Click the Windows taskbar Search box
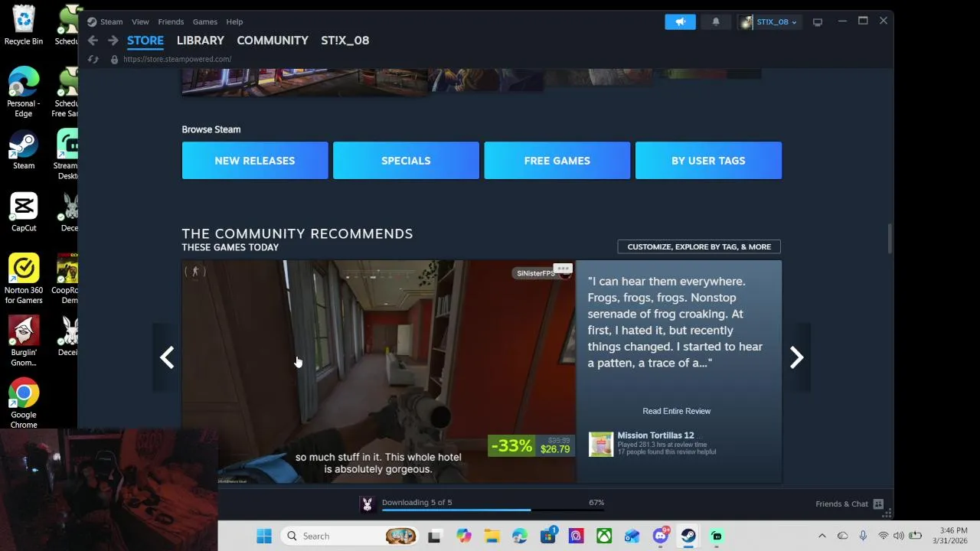Screen dimensions: 980x551 (x=350, y=536)
